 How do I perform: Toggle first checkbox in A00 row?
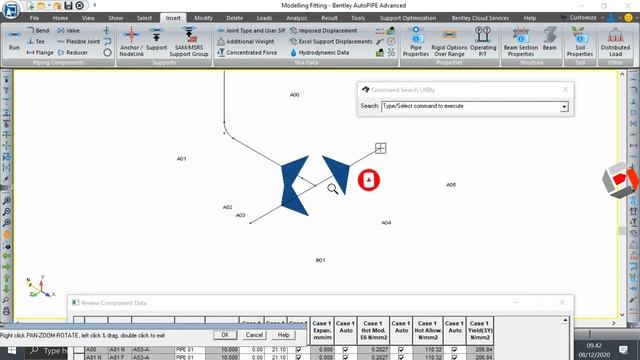298,350
